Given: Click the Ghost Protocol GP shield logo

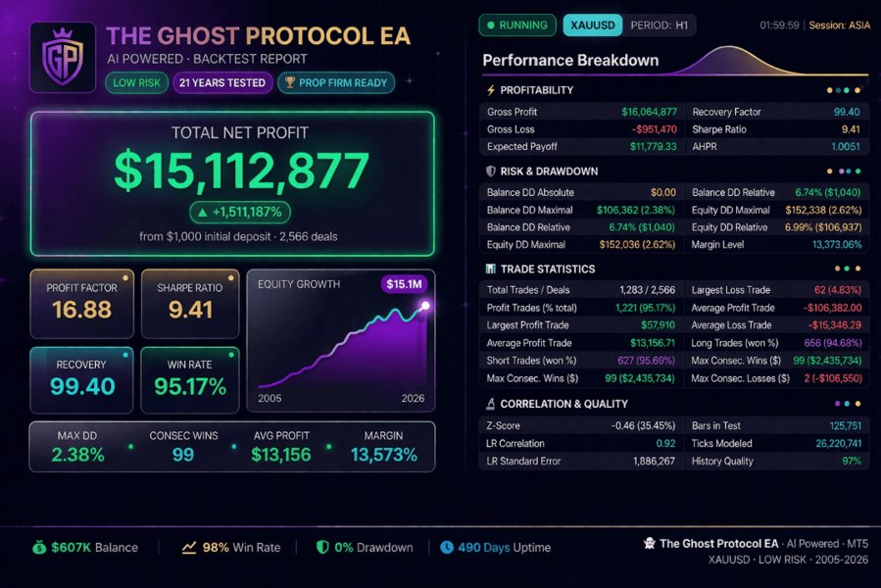Looking at the screenshot, I should click(x=62, y=47).
